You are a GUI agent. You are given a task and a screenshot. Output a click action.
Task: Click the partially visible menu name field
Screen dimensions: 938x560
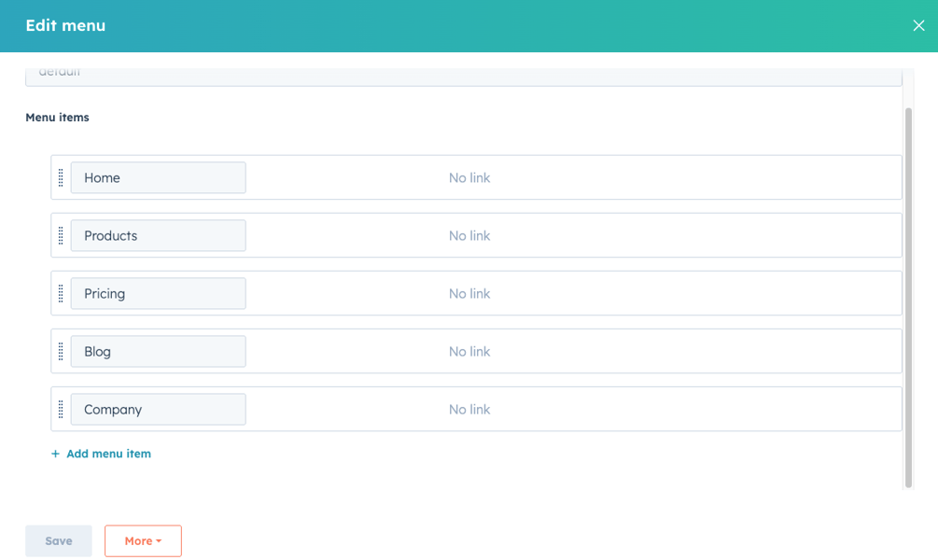464,77
